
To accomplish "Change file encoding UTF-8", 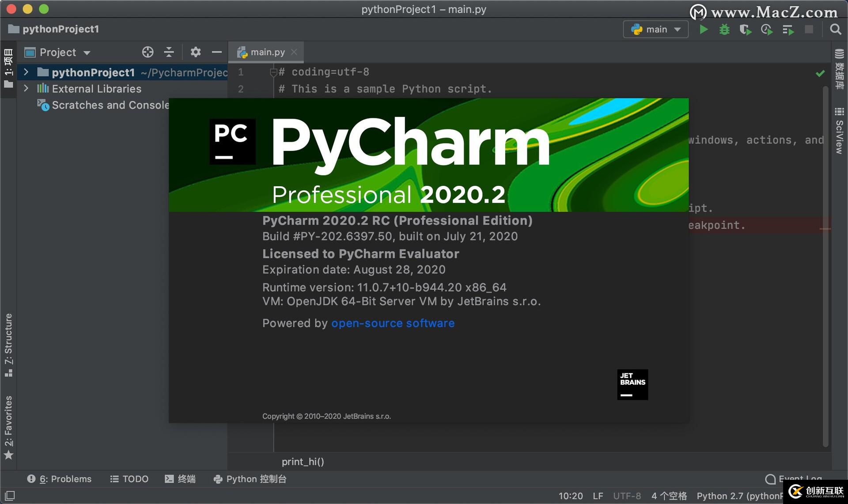I will tap(627, 496).
